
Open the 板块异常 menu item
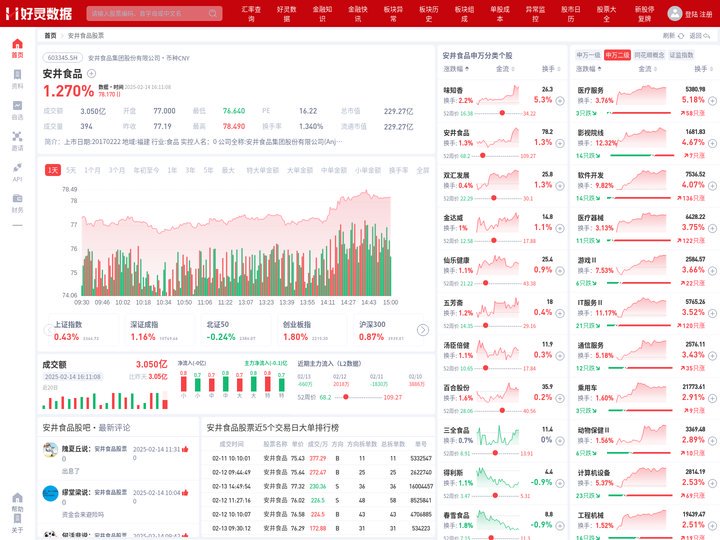tap(393, 14)
